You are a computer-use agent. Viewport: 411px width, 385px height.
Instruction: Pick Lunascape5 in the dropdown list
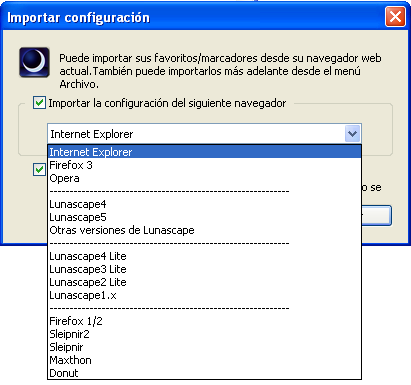tap(204, 217)
